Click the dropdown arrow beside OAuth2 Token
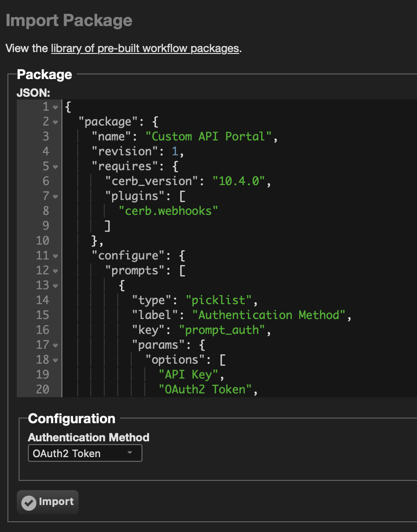417x532 pixels. tap(130, 452)
